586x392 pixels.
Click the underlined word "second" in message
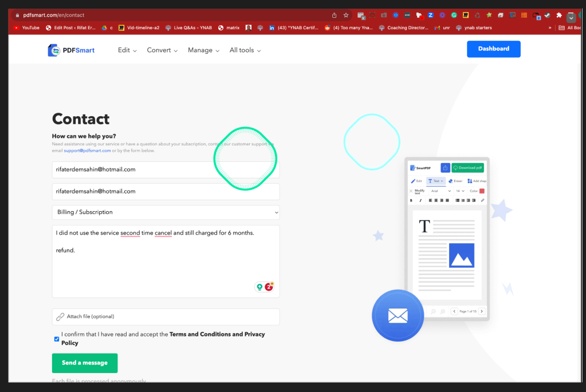130,233
